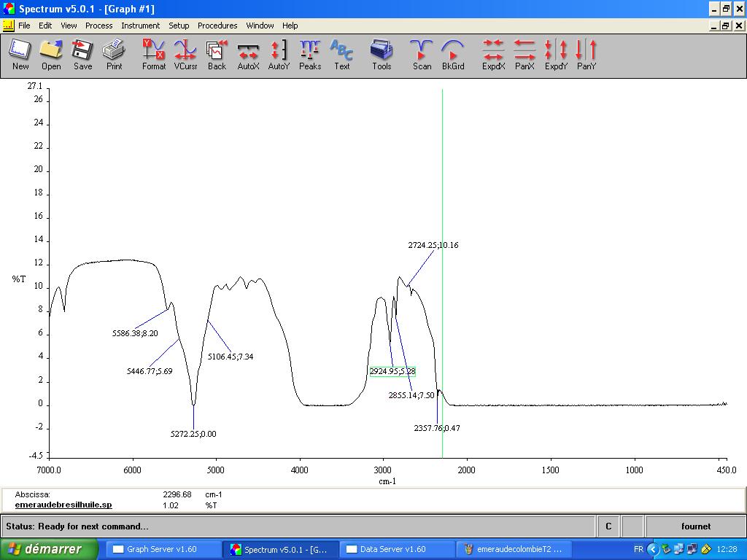Expand the X axis with ExpdX

493,55
